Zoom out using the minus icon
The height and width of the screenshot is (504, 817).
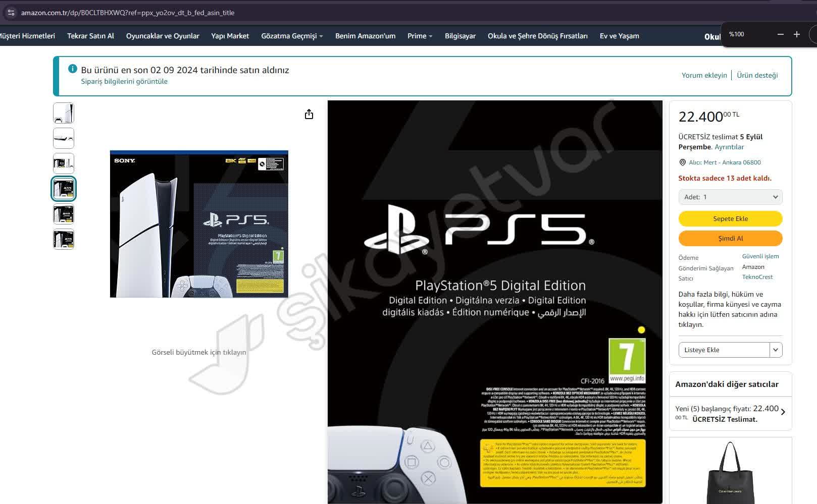(780, 34)
